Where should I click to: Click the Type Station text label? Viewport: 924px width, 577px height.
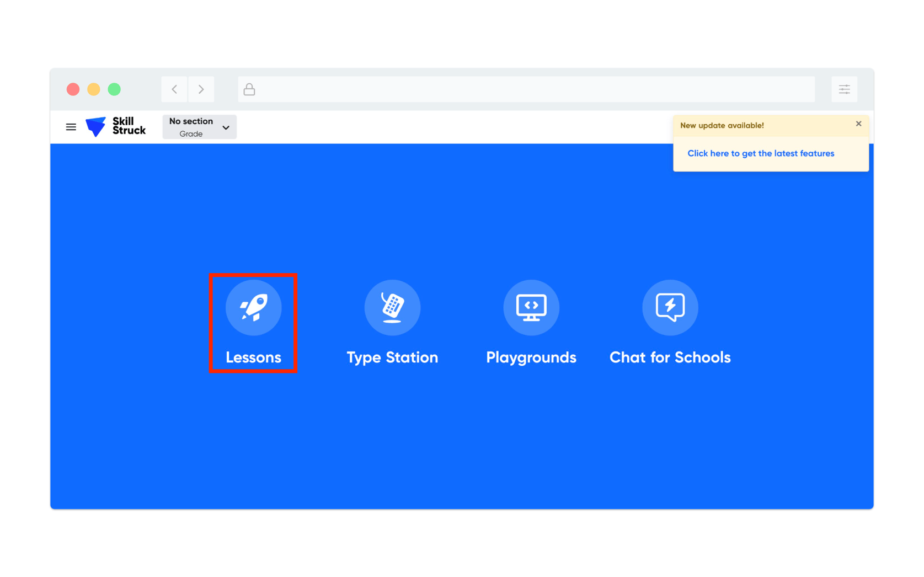[392, 357]
